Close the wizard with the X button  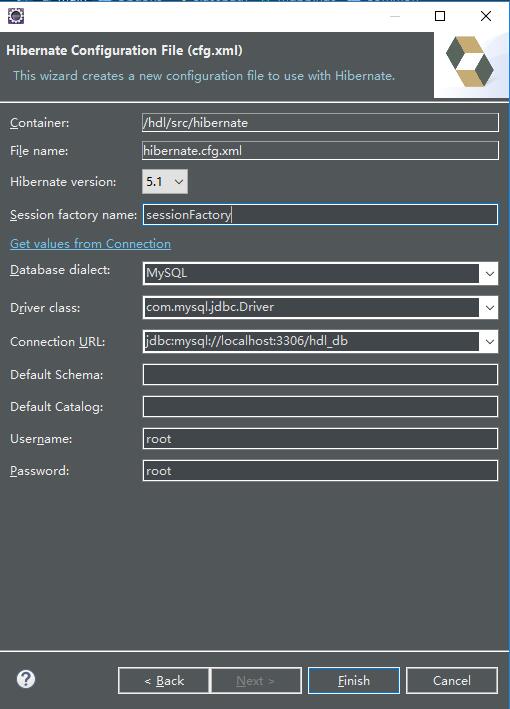click(486, 16)
